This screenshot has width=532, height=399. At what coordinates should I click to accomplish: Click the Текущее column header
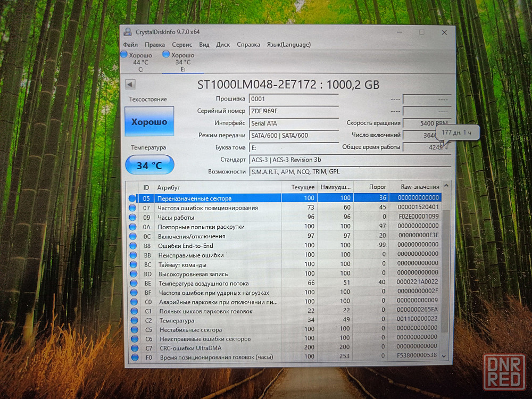point(299,187)
